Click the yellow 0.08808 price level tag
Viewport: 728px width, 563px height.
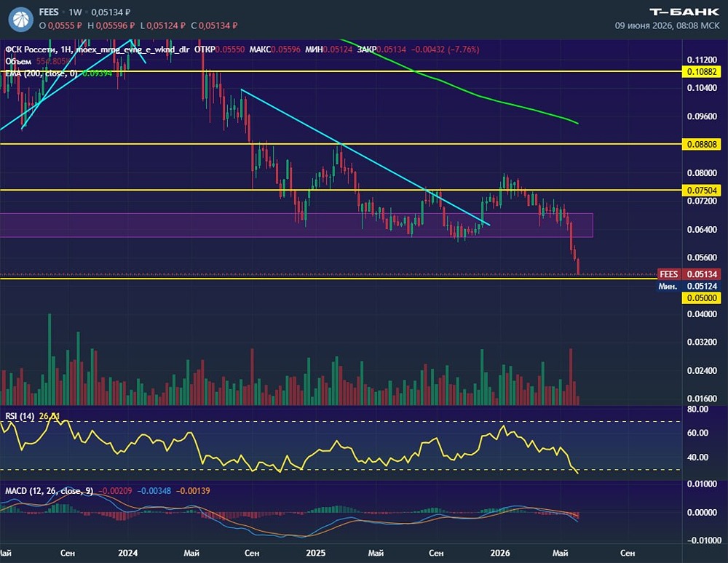pos(702,144)
